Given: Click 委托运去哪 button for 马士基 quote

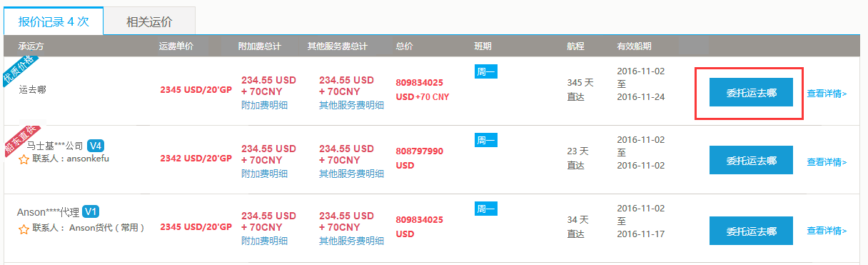Looking at the screenshot, I should 751,160.
